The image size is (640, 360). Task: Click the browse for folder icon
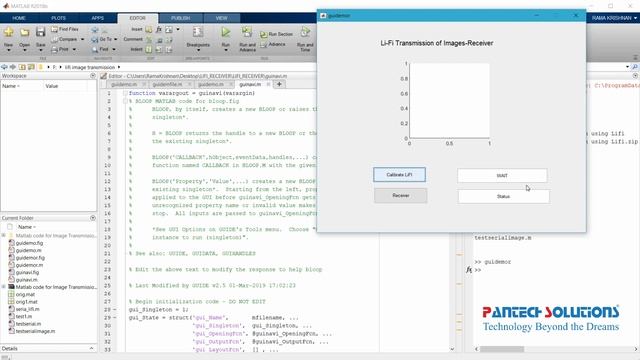point(31,67)
